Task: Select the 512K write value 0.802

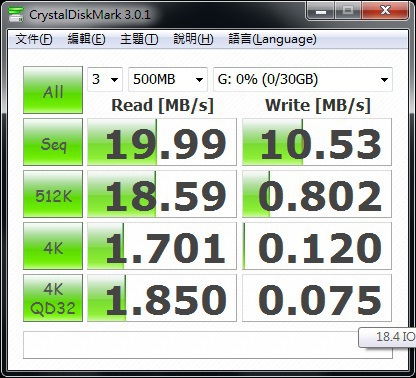Action: (317, 194)
